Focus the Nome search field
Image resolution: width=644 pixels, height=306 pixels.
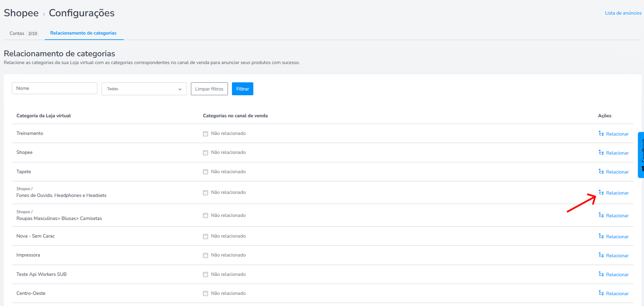55,88
